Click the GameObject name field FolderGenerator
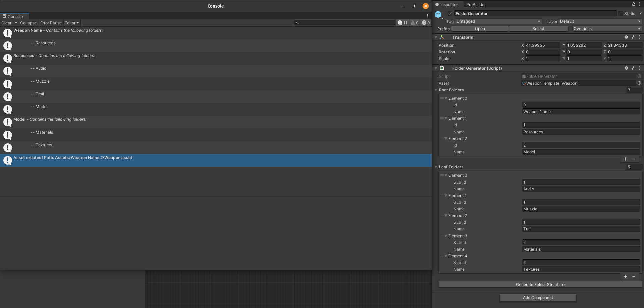This screenshot has height=308, width=644. [535, 13]
